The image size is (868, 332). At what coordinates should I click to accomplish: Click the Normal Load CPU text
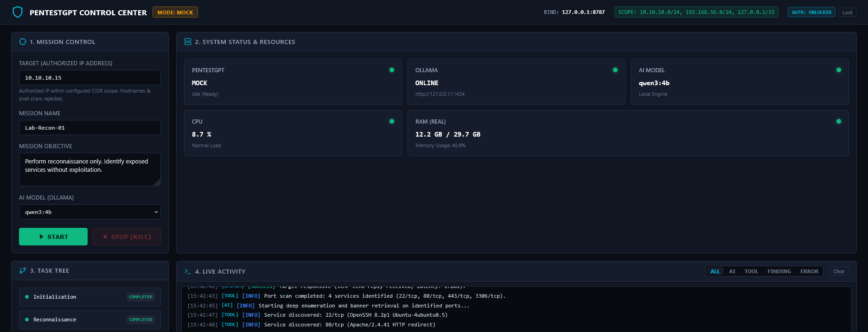[206, 145]
